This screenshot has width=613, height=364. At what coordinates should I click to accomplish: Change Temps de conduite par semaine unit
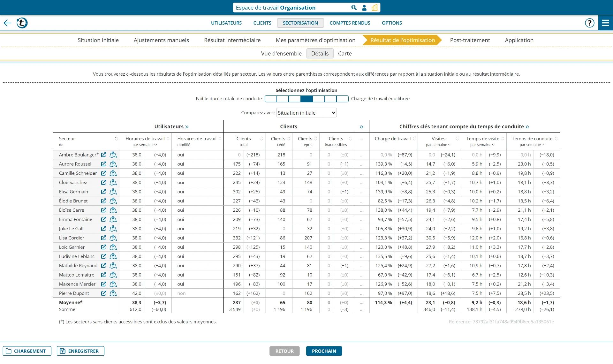532,145
